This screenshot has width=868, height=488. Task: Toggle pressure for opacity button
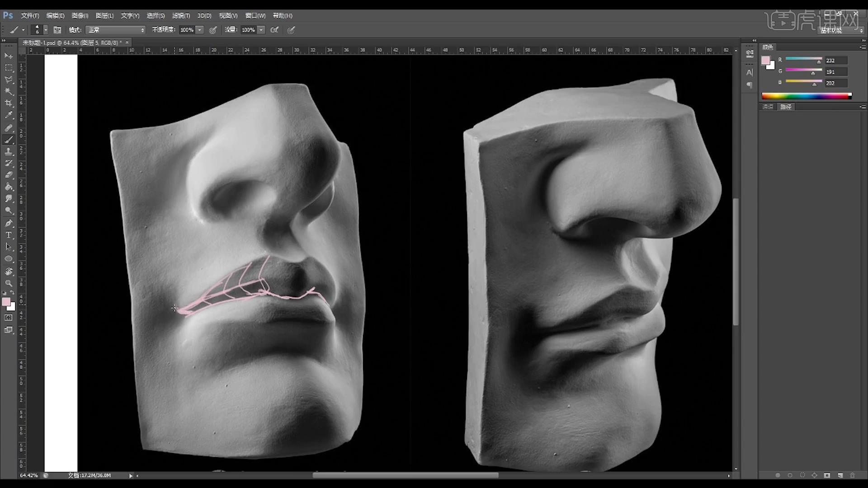pos(213,30)
